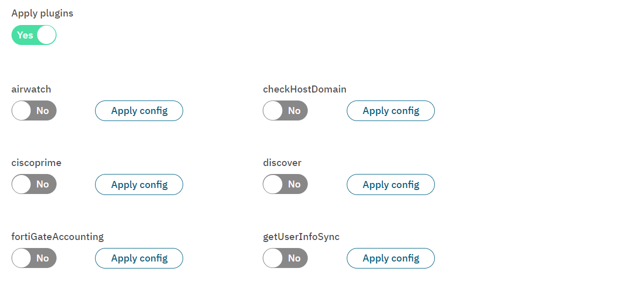Click the getUserInfoSync plugin label
The image size is (644, 293).
pyautogui.click(x=301, y=237)
